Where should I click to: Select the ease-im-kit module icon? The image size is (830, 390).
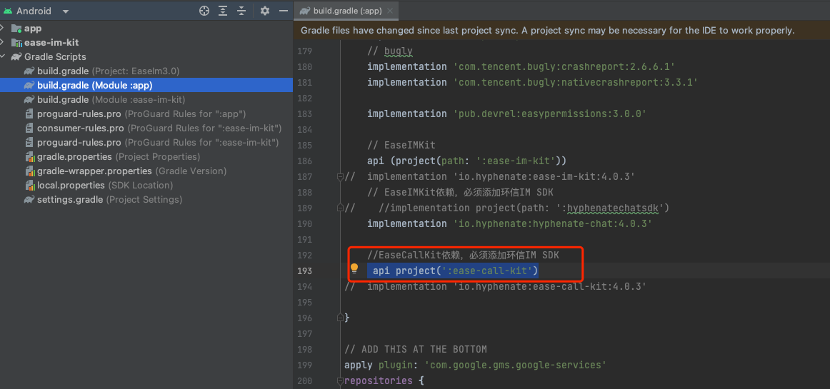pyautogui.click(x=16, y=43)
